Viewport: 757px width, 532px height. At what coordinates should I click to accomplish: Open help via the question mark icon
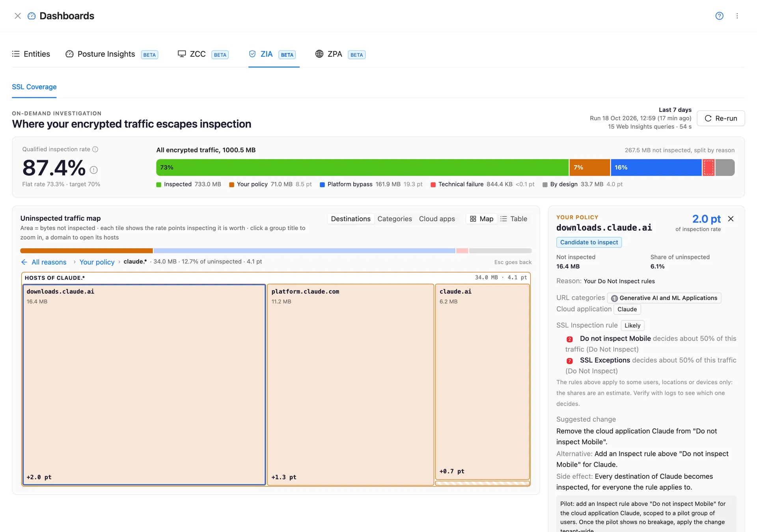pyautogui.click(x=719, y=16)
